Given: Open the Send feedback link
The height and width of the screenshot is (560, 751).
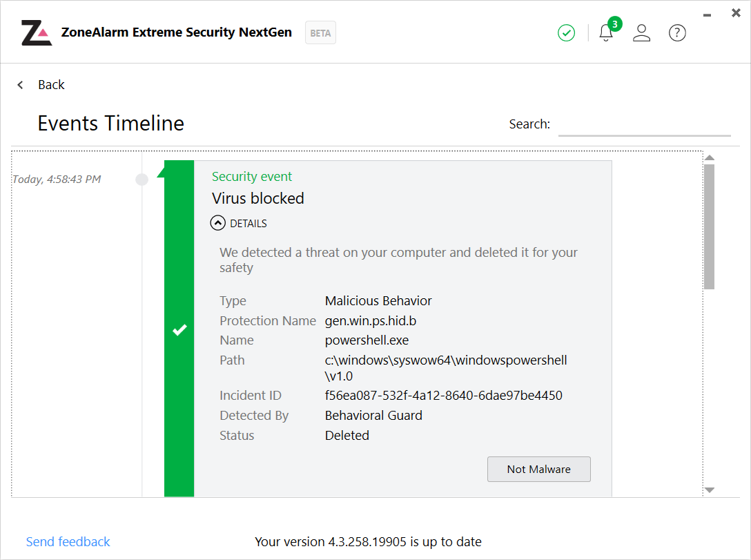Looking at the screenshot, I should tap(68, 541).
